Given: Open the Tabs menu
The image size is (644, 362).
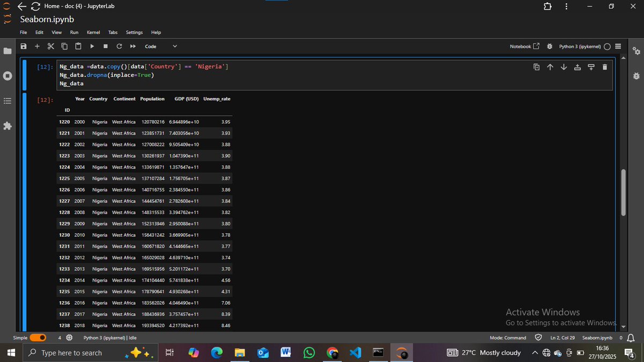Looking at the screenshot, I should tap(113, 33).
